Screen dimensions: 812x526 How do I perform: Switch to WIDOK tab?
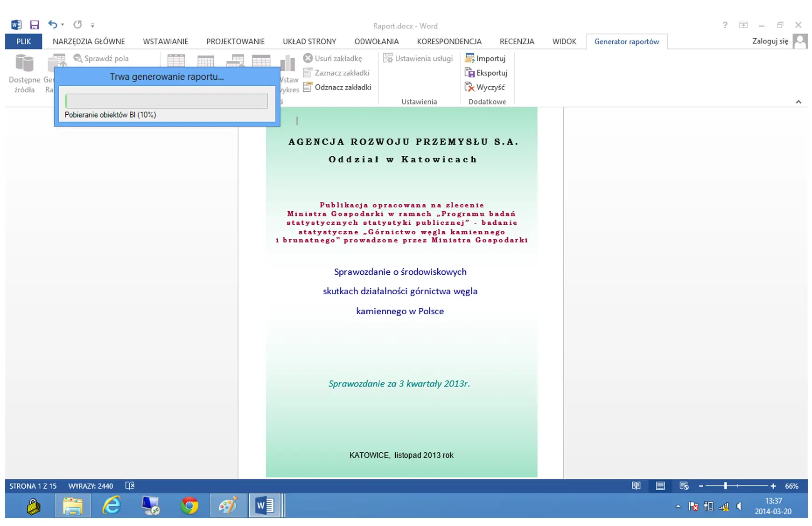click(565, 42)
